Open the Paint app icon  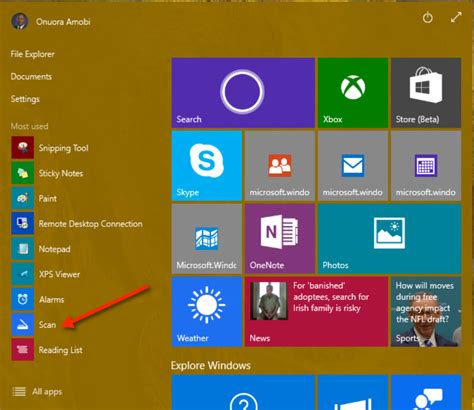pos(23,198)
